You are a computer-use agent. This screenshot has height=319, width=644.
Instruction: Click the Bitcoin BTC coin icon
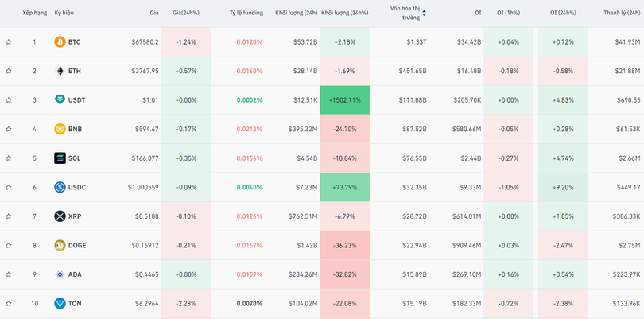(60, 41)
